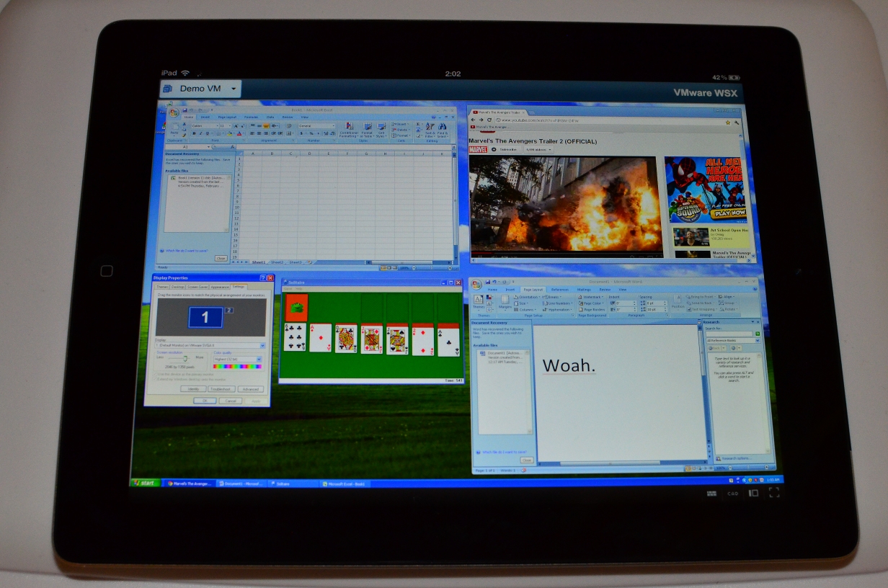
Task: Open Cell Styles in Excel
Action: tap(381, 129)
